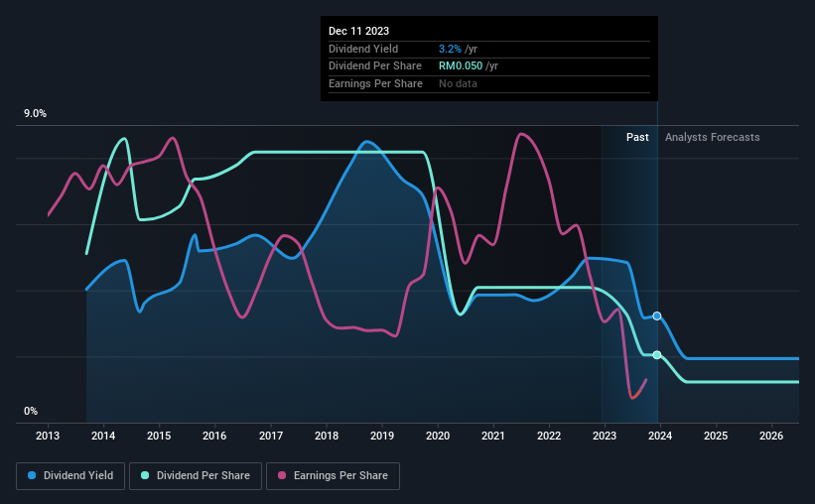Image resolution: width=815 pixels, height=504 pixels.
Task: Click the 2015 x-axis label
Action: click(159, 436)
